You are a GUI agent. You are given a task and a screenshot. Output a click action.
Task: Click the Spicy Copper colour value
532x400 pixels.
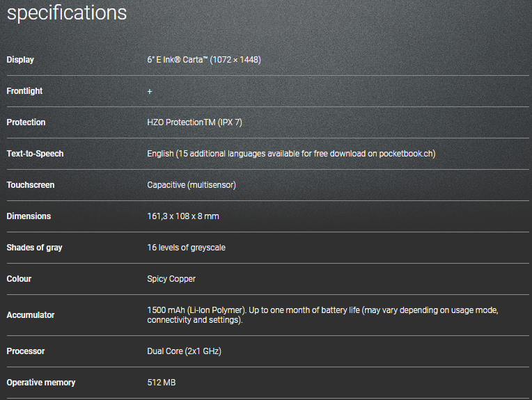coord(171,279)
